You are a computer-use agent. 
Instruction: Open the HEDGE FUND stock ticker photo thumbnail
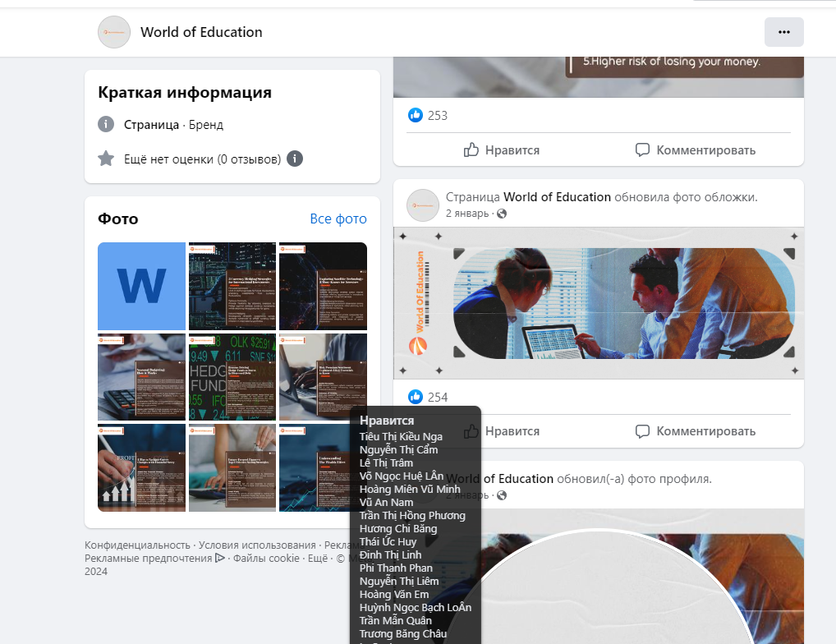pyautogui.click(x=232, y=377)
